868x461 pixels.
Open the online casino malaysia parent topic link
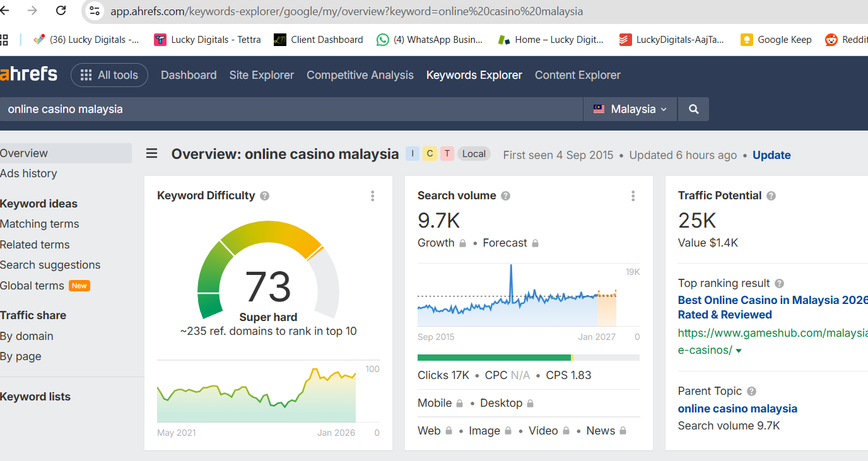click(737, 409)
